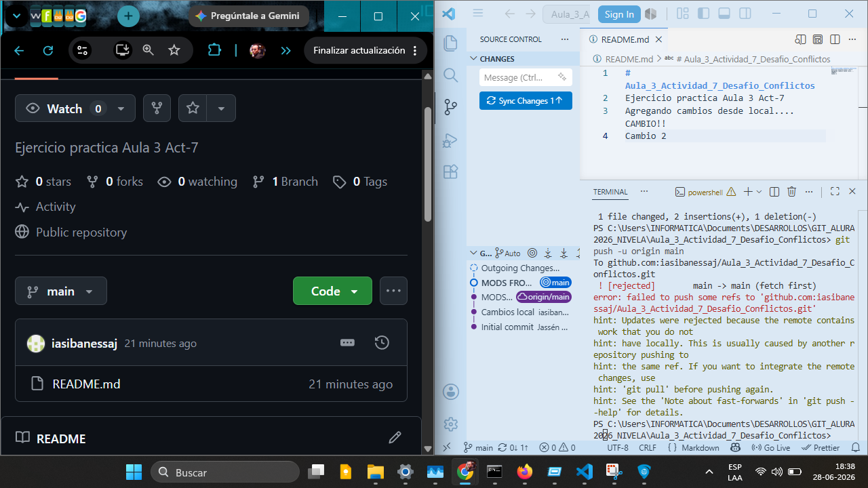
Task: Click main branch in VS Code status bar
Action: (x=478, y=448)
